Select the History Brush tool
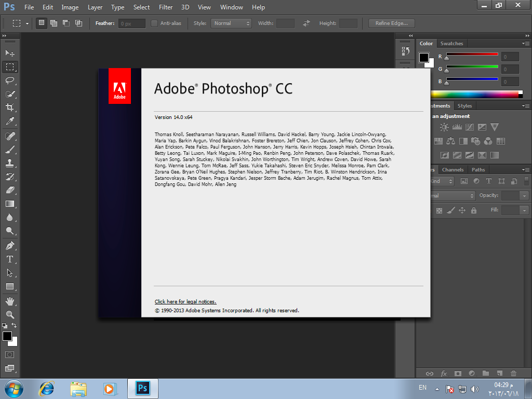 pos(10,177)
